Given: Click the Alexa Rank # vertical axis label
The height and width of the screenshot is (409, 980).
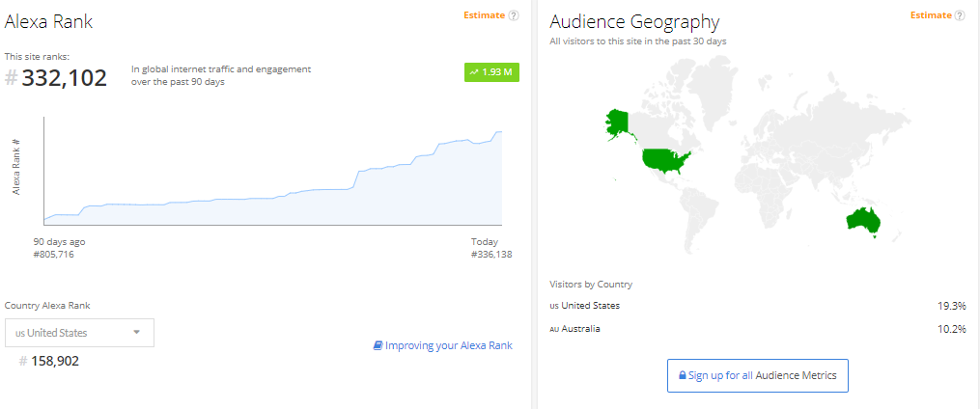Looking at the screenshot, I should (x=16, y=167).
